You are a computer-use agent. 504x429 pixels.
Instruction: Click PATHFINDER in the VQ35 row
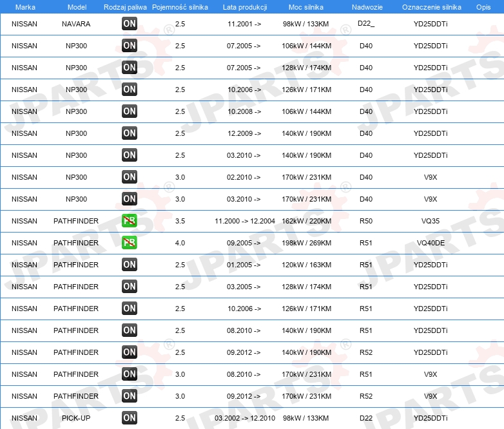(76, 221)
